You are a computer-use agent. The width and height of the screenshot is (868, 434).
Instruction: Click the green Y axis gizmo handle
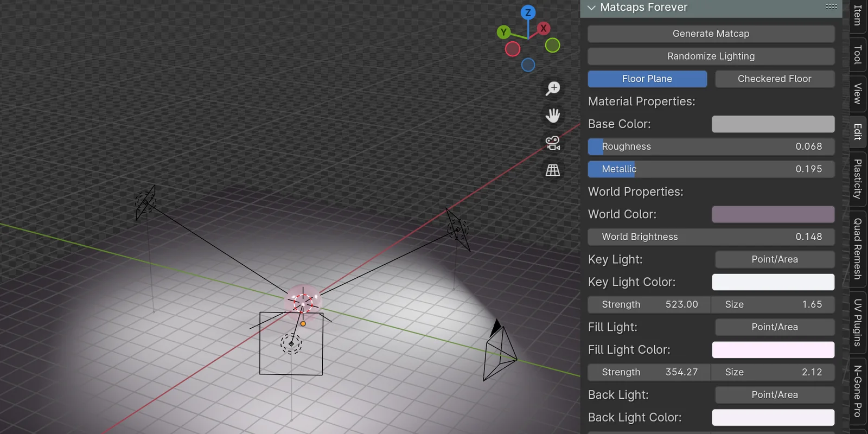point(503,32)
